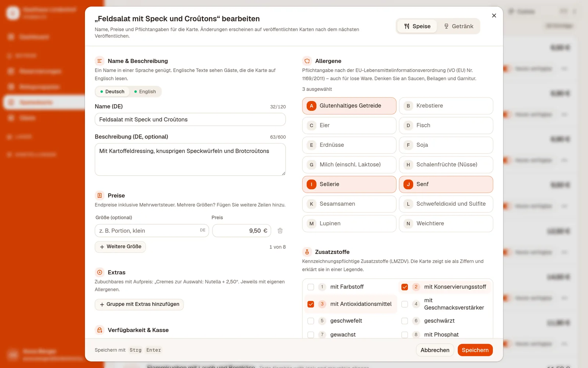Deselect allergen Senf
This screenshot has height=368, width=588.
click(x=446, y=184)
